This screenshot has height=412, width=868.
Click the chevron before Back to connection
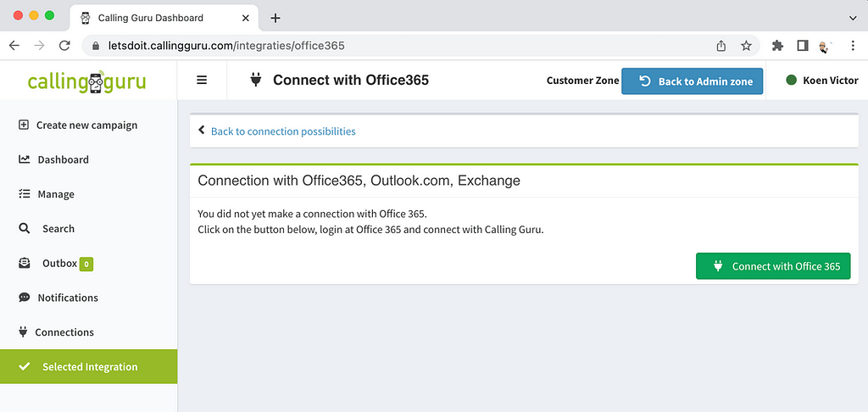coord(202,131)
